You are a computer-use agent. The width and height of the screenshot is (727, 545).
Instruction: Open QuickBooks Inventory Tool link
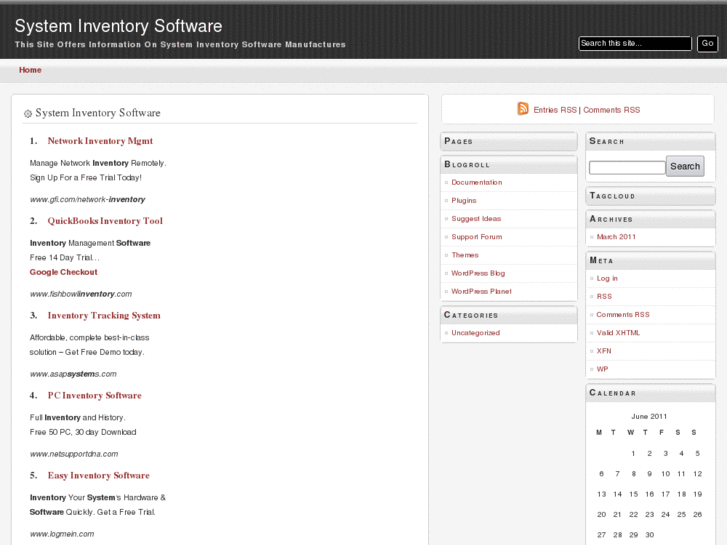105,221
